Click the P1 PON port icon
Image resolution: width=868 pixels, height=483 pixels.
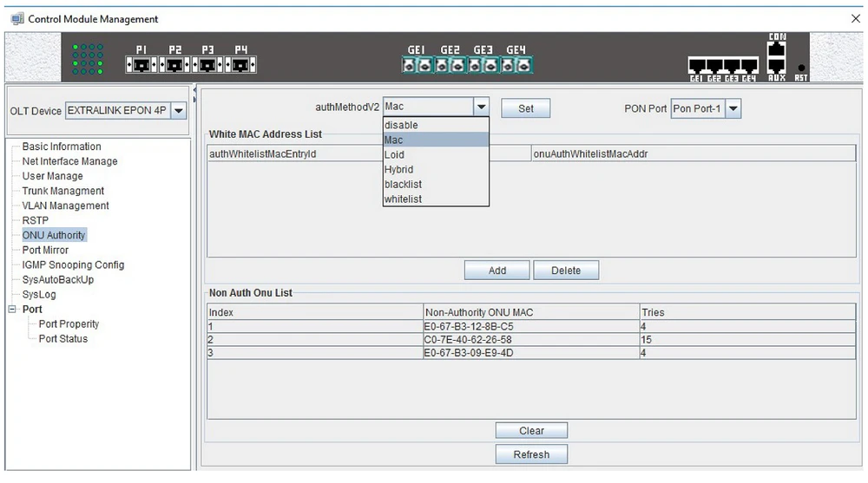click(x=141, y=64)
